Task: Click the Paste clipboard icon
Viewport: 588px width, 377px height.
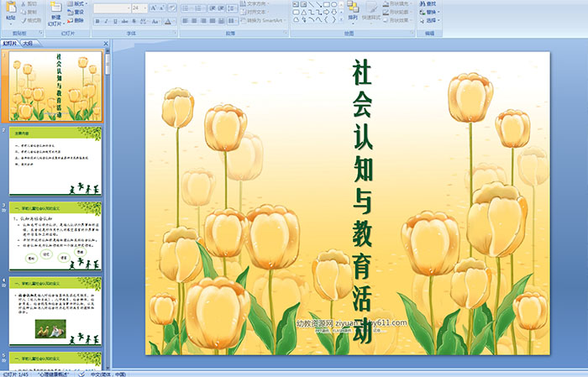Action: pos(11,8)
